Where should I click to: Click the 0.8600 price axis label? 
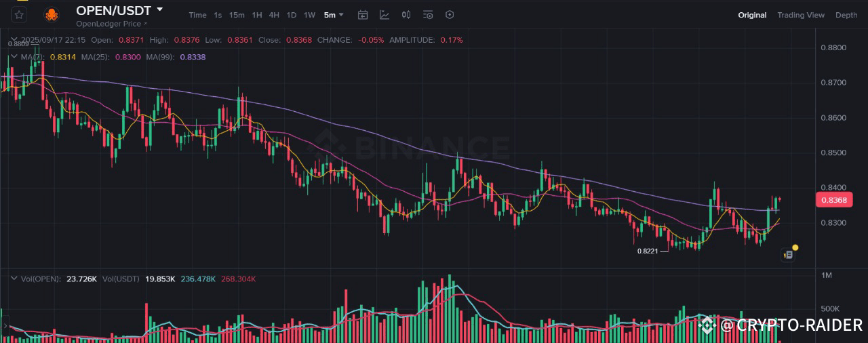point(833,118)
